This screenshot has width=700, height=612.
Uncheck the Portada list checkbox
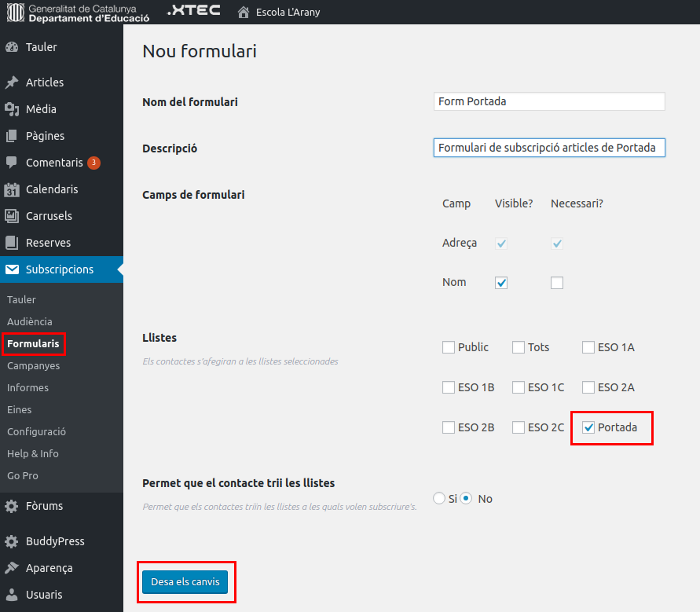588,427
